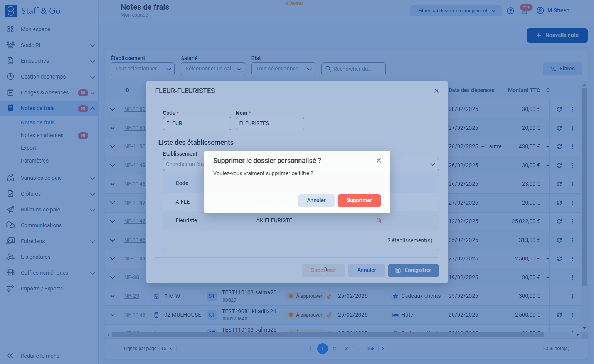
Task: Open Notes en attentes submenu
Action: pyautogui.click(x=42, y=135)
